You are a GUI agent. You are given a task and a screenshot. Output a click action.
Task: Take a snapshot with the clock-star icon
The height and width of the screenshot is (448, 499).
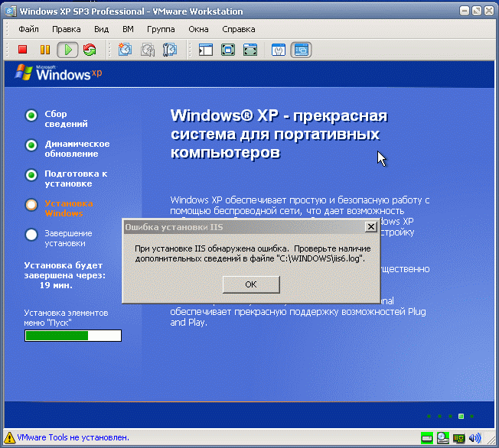tap(125, 50)
